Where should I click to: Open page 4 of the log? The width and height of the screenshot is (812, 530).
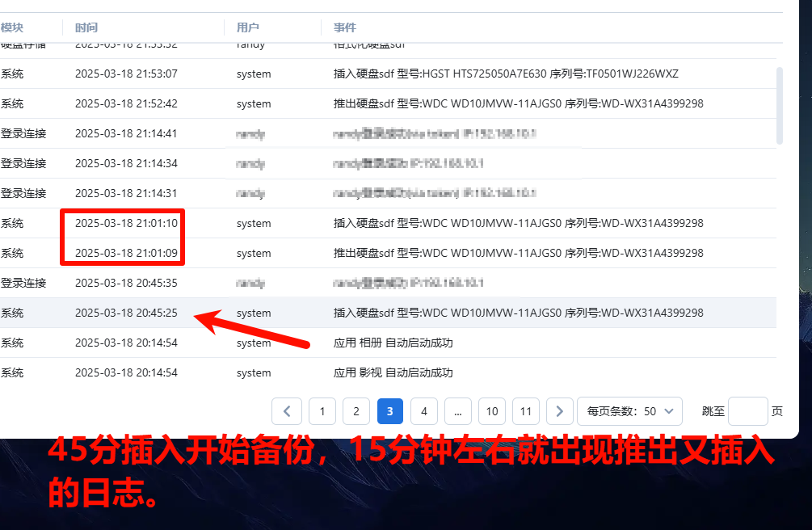point(424,411)
